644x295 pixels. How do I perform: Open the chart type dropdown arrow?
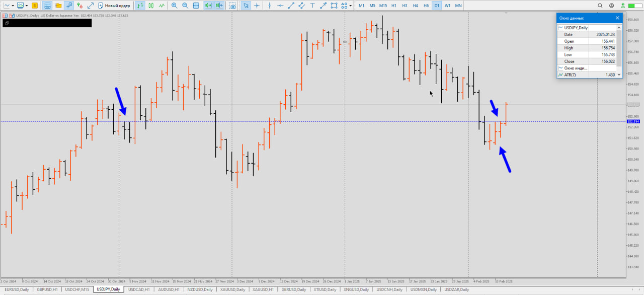tap(13, 6)
